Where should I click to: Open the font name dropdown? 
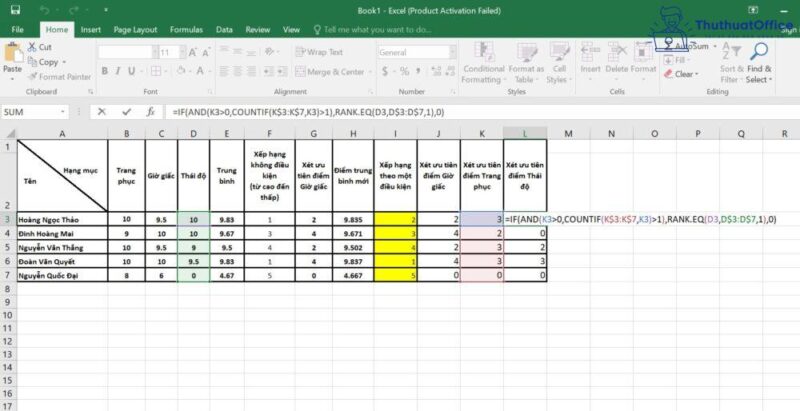pyautogui.click(x=155, y=53)
